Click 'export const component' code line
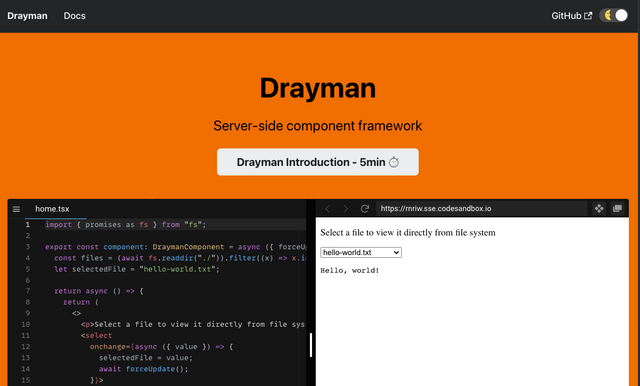This screenshot has width=640, height=386. point(176,247)
